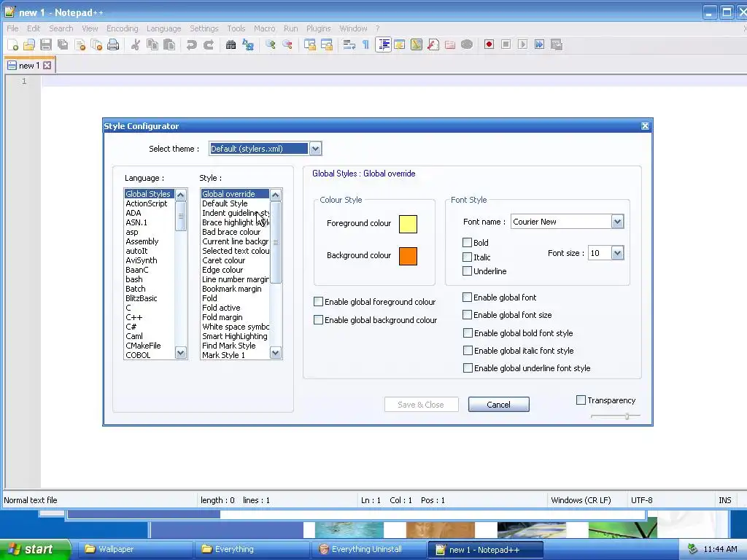This screenshot has height=560, width=747.
Task: Click the Redo arrow icon
Action: pos(209,44)
